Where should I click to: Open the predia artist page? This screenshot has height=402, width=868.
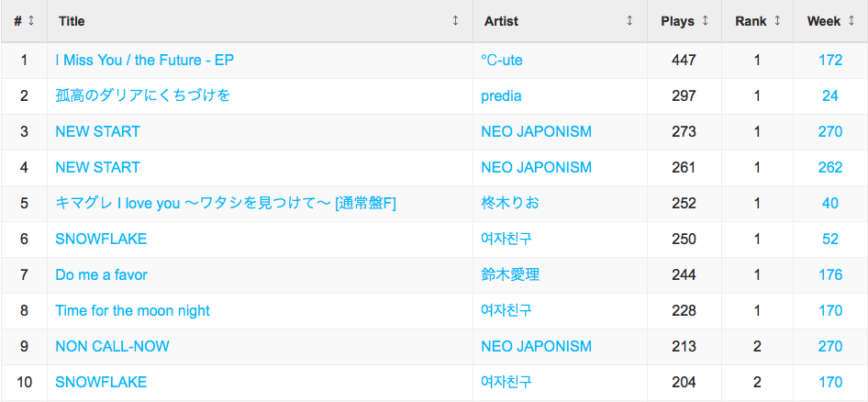click(501, 95)
